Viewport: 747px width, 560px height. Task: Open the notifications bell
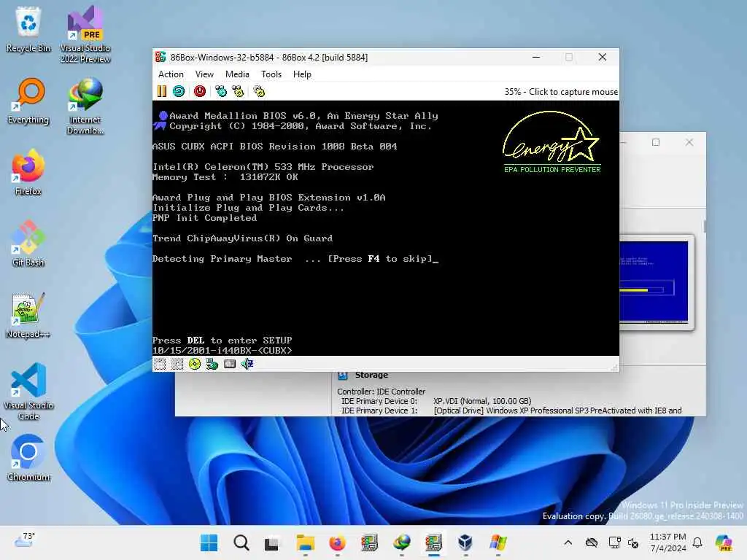(x=697, y=542)
